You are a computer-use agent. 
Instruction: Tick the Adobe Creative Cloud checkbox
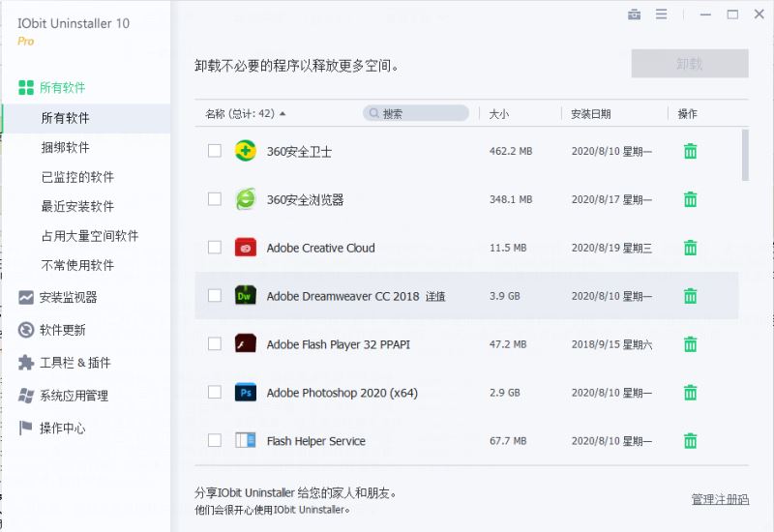(215, 248)
